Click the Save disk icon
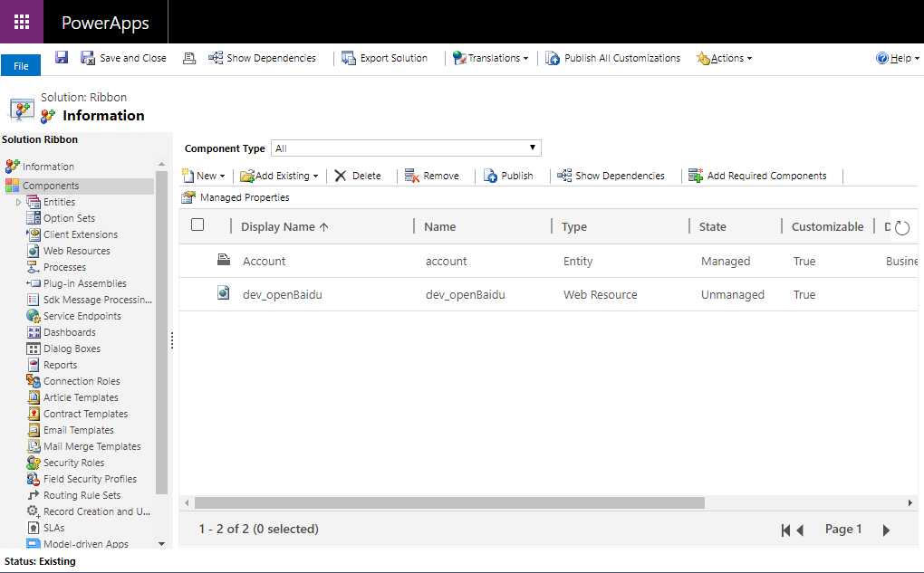 tap(62, 58)
